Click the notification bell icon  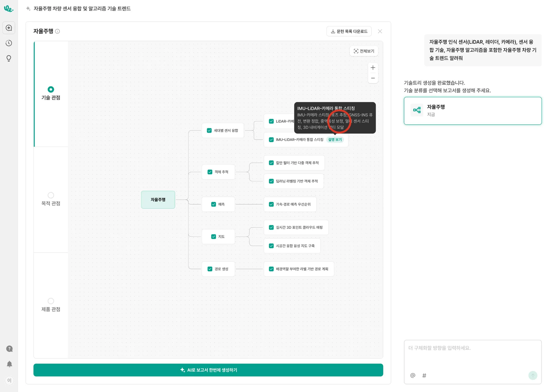(9, 364)
